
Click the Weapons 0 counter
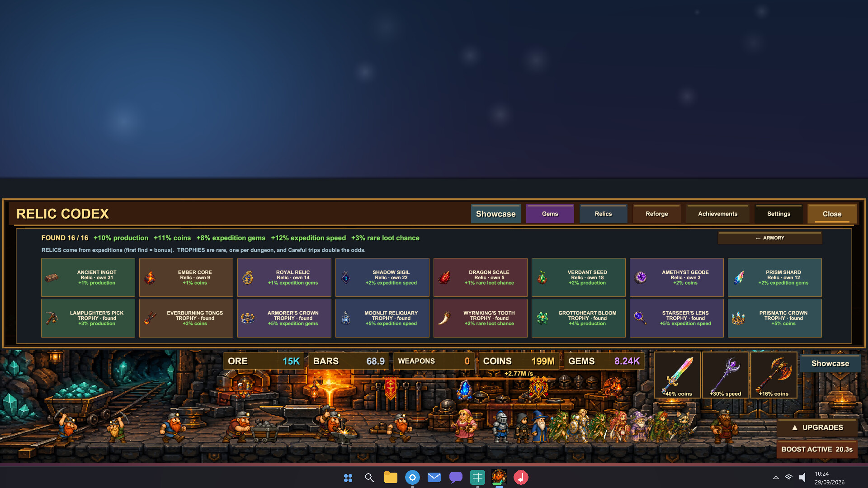[x=434, y=361]
